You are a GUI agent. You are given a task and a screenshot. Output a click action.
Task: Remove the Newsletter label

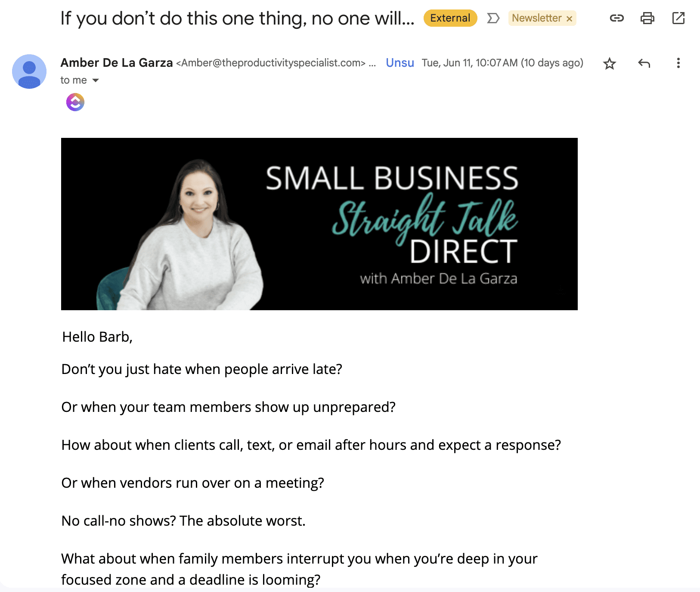coord(569,19)
